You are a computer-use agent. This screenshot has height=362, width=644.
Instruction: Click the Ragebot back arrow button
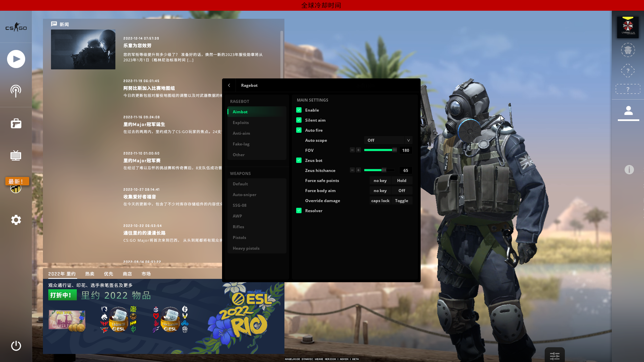[229, 85]
